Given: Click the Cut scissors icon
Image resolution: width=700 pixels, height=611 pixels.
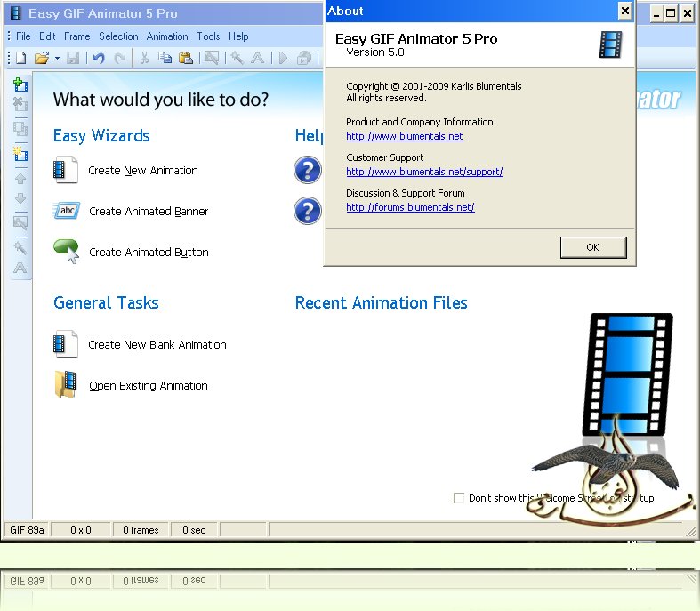Looking at the screenshot, I should pos(144,58).
